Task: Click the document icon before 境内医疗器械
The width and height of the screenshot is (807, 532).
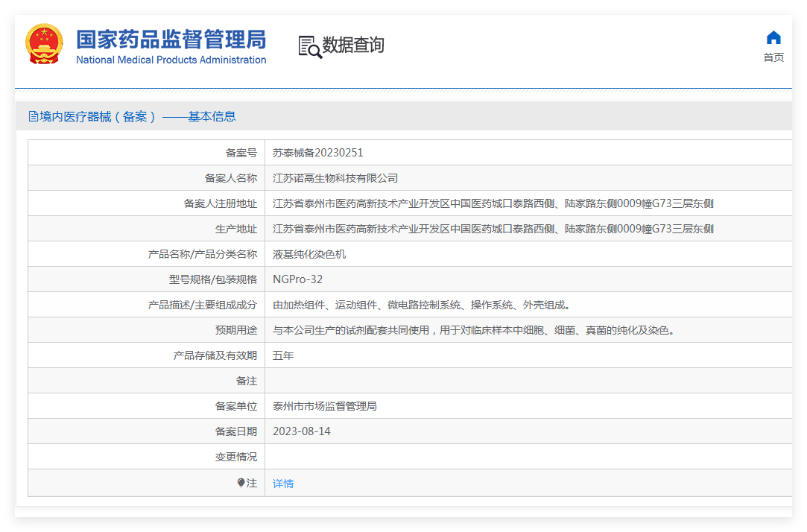Action: point(34,116)
